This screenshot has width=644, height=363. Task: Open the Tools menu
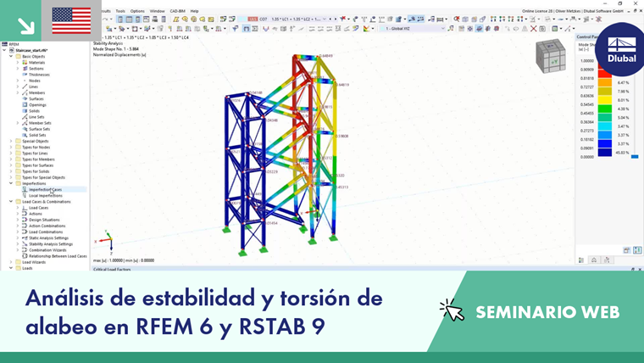120,11
